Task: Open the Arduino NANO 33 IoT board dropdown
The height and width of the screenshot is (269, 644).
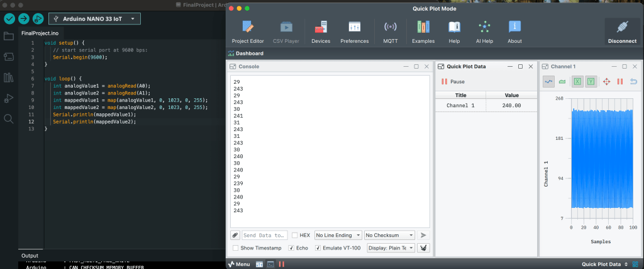Action: pos(94,19)
